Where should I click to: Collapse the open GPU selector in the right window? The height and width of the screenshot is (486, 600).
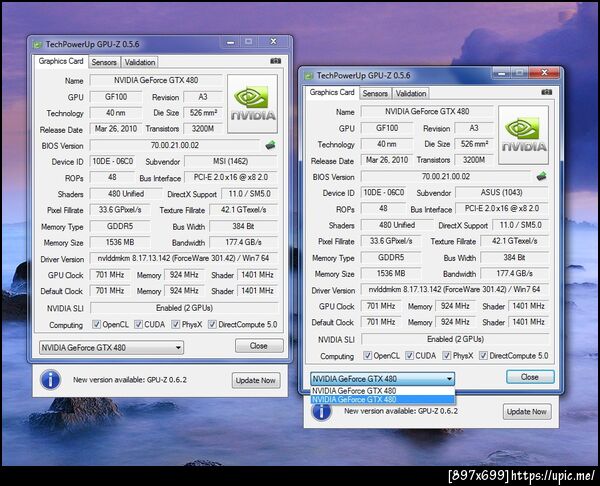point(382,379)
